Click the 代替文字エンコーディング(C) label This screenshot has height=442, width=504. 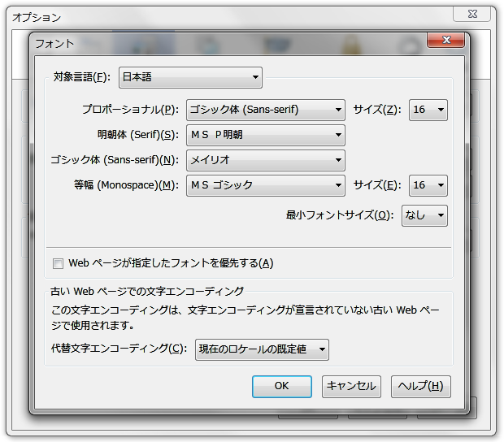point(119,349)
